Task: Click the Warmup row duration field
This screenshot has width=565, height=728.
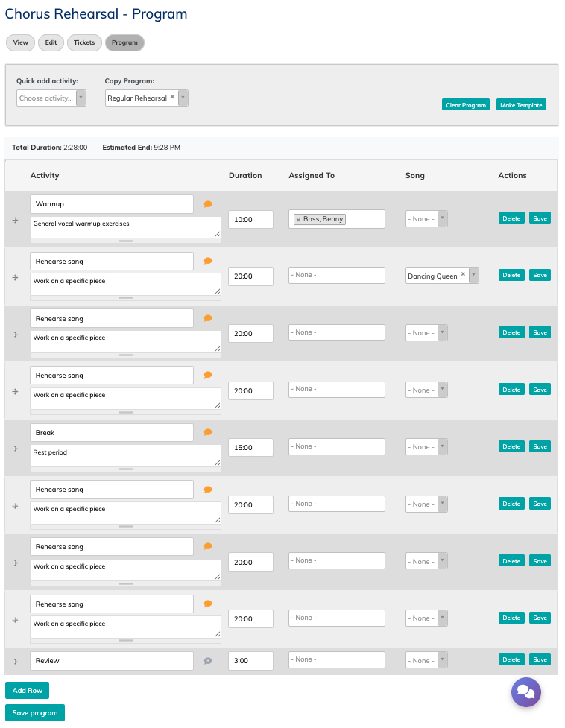Action: coord(250,220)
